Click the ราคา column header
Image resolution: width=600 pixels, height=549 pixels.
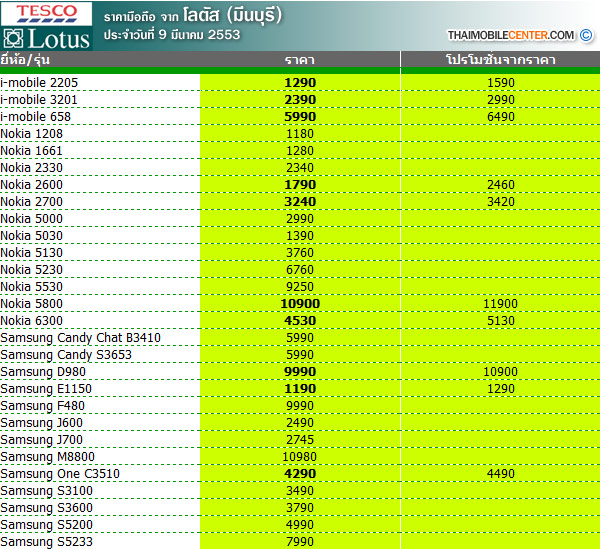click(299, 61)
